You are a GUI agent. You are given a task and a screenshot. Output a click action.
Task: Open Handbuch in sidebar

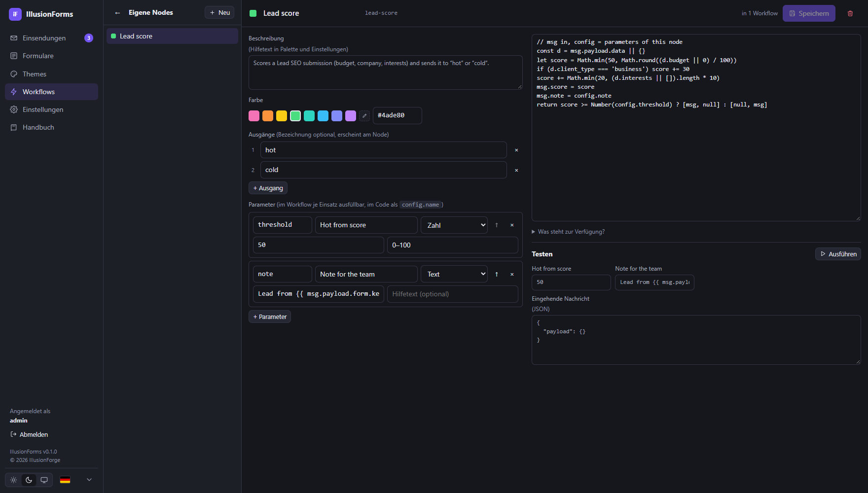coord(51,127)
